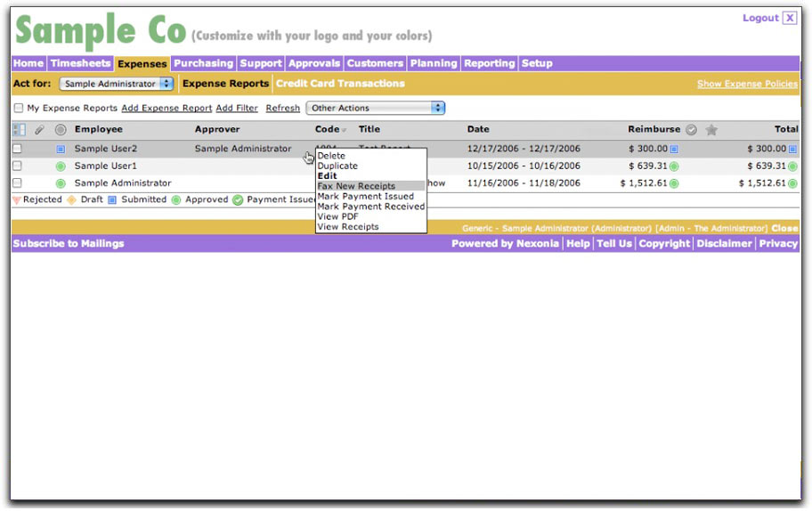This screenshot has height=511, width=812.
Task: Click the Add Filter link
Action: pyautogui.click(x=237, y=109)
